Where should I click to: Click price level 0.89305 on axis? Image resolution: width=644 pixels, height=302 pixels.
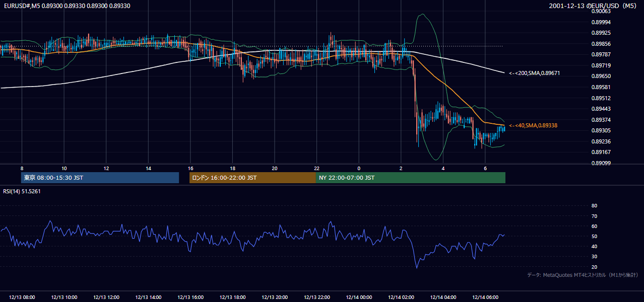pyautogui.click(x=601, y=130)
